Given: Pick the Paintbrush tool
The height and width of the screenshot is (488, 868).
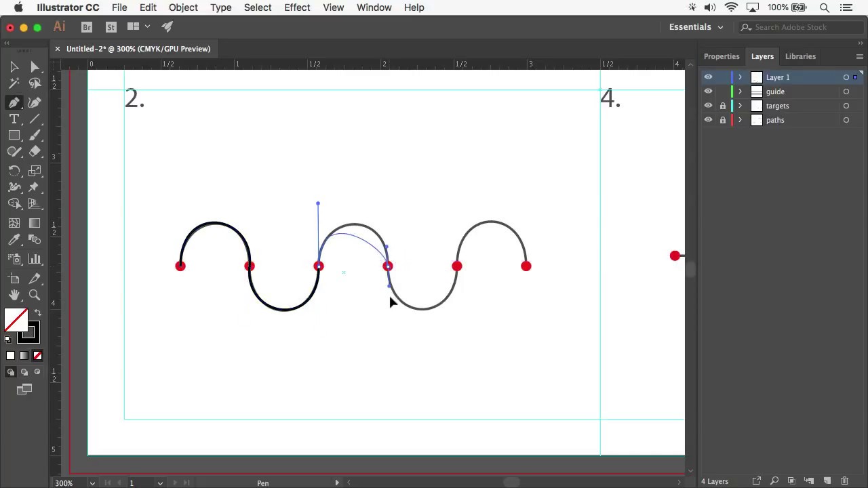Looking at the screenshot, I should click(35, 136).
